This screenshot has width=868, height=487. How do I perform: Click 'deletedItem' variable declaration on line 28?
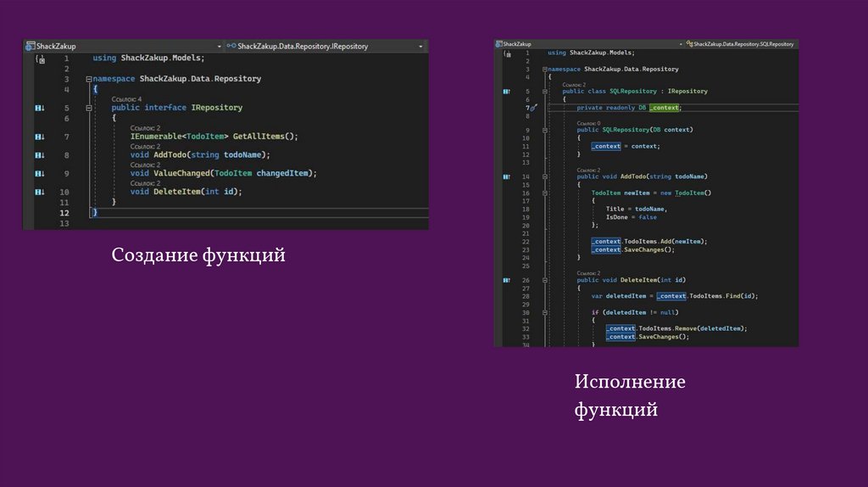point(626,296)
